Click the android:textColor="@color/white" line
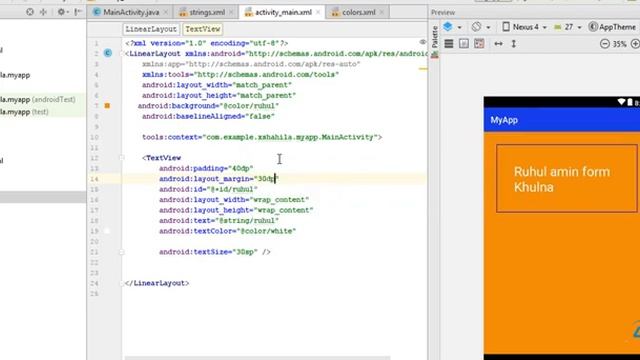 [227, 231]
